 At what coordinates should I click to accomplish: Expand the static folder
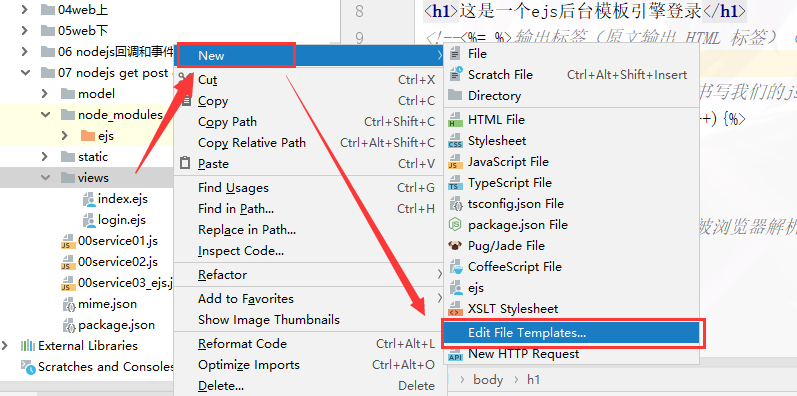(45, 157)
